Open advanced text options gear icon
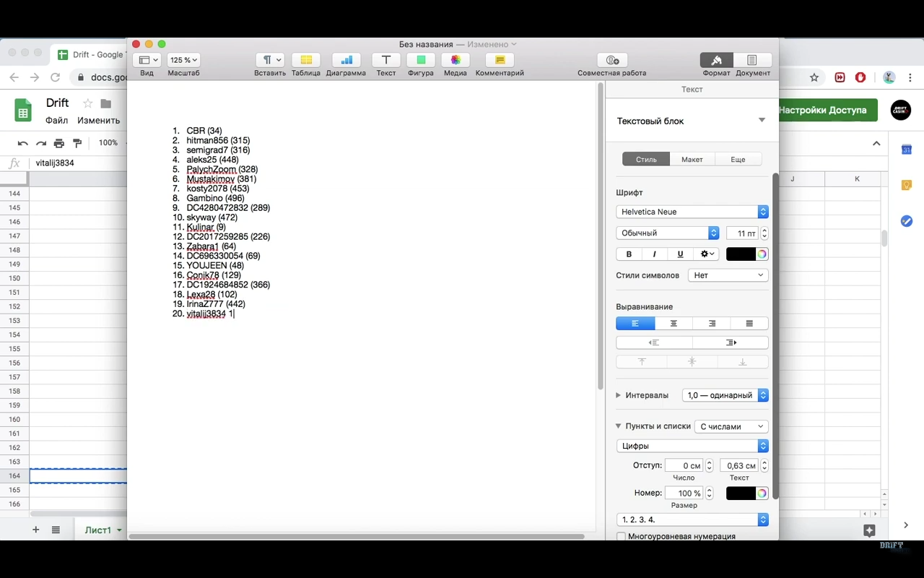 [x=706, y=254]
